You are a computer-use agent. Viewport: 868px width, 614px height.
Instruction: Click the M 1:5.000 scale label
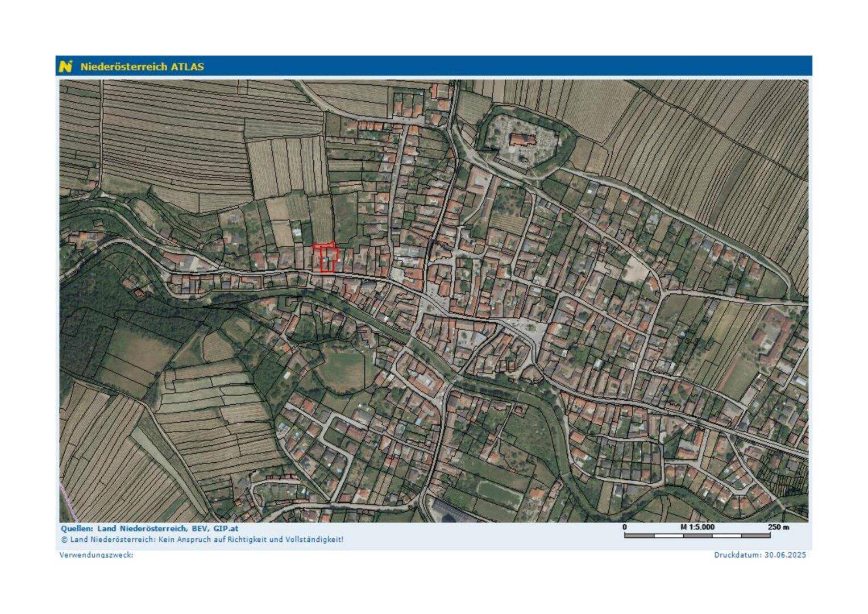pyautogui.click(x=697, y=527)
